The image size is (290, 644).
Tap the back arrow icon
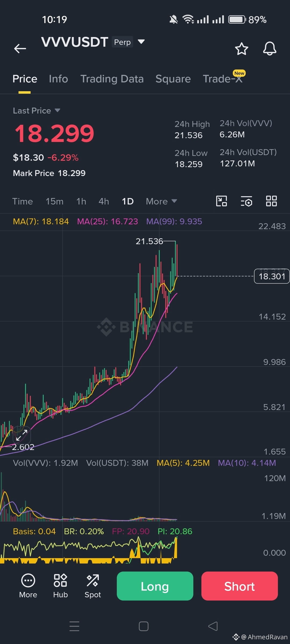20,49
